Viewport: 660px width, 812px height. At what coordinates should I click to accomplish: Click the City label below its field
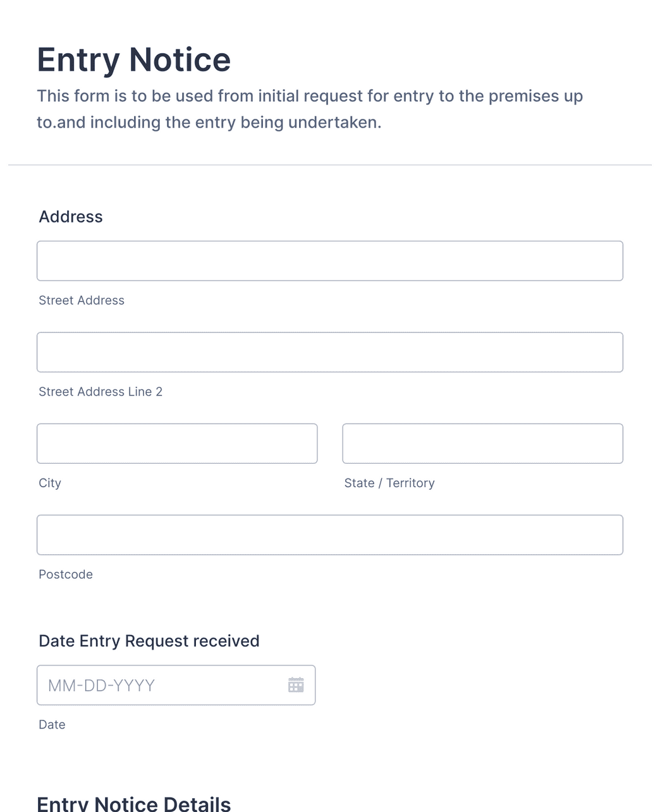pos(49,483)
